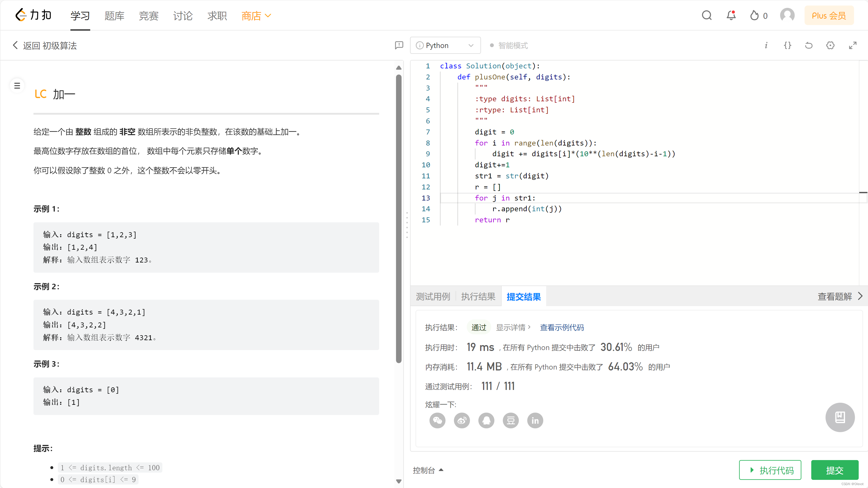This screenshot has height=488, width=868.
Task: Open the user avatar menu
Action: coord(787,15)
